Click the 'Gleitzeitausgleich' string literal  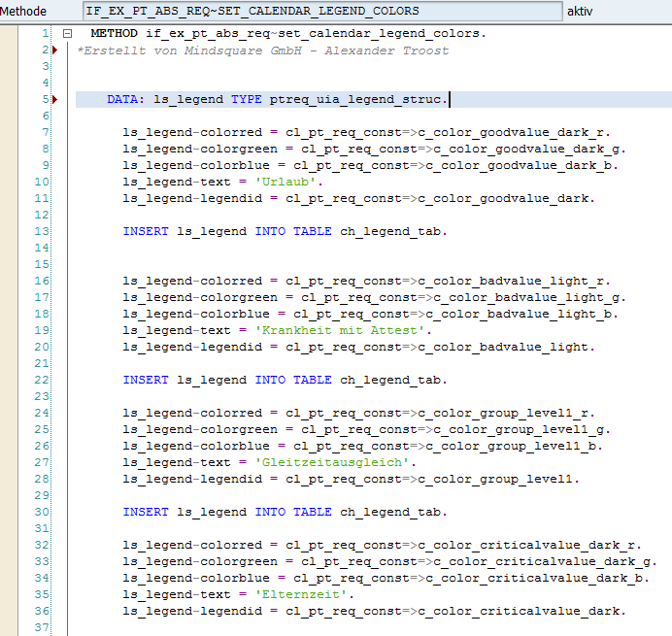[332, 462]
